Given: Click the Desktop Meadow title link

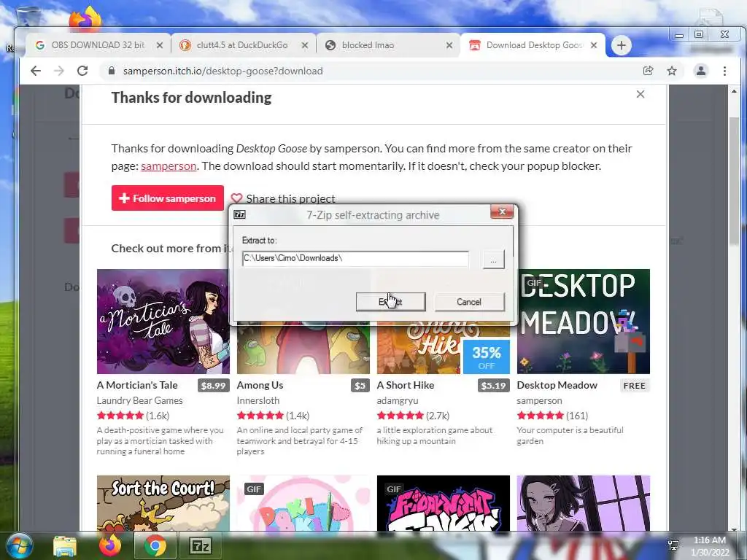Looking at the screenshot, I should pyautogui.click(x=557, y=385).
